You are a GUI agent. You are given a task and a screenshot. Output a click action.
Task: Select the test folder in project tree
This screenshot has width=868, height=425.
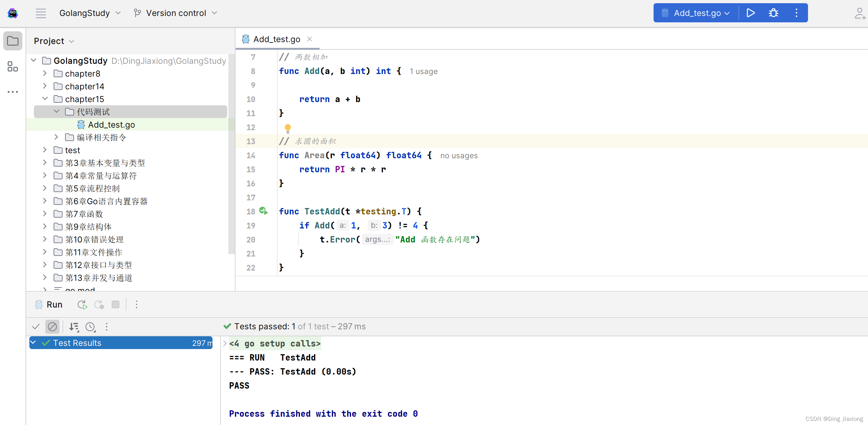coord(72,150)
